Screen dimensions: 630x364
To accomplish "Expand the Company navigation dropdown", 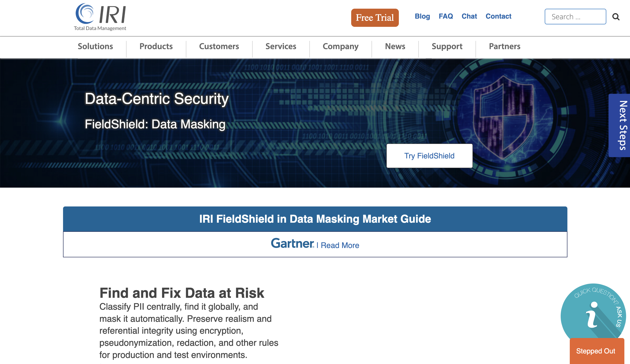I will point(341,46).
